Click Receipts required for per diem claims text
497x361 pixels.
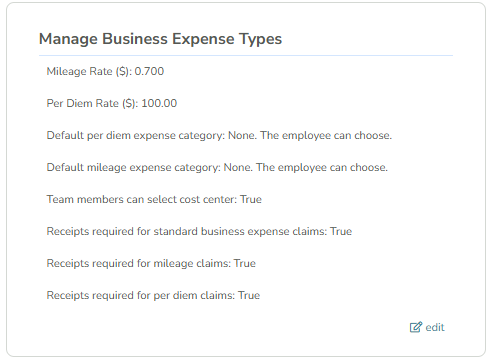153,295
